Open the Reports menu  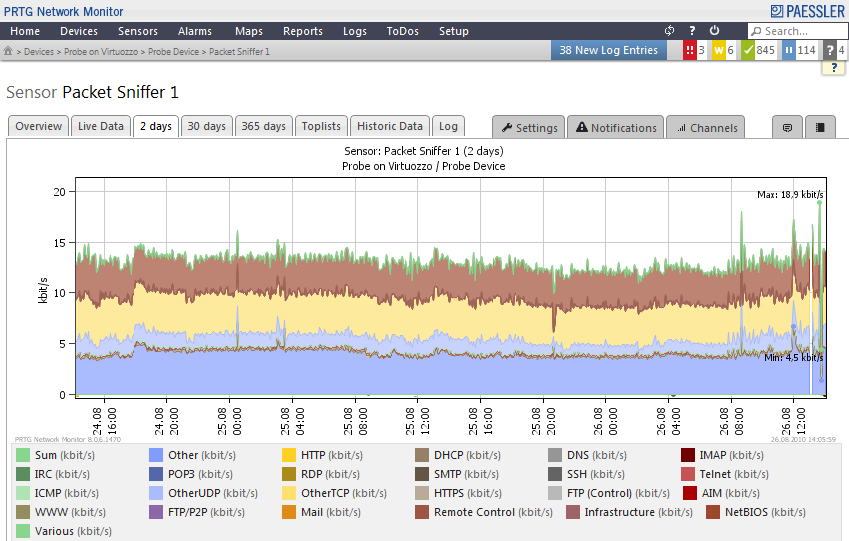pyautogui.click(x=303, y=31)
